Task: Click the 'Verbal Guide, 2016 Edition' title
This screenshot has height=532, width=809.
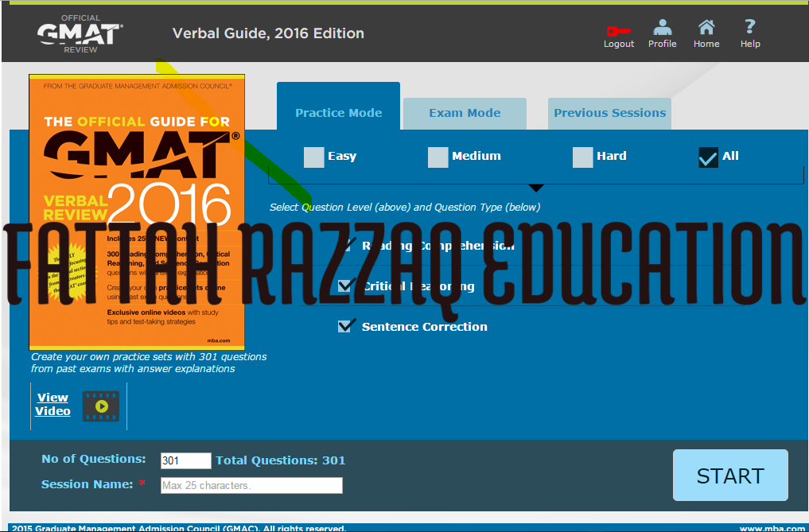Action: click(268, 33)
